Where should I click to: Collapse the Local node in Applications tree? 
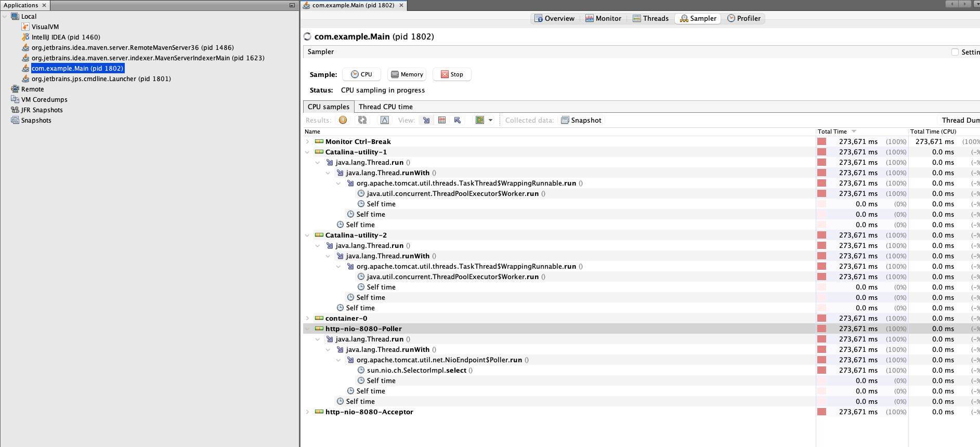pyautogui.click(x=5, y=16)
